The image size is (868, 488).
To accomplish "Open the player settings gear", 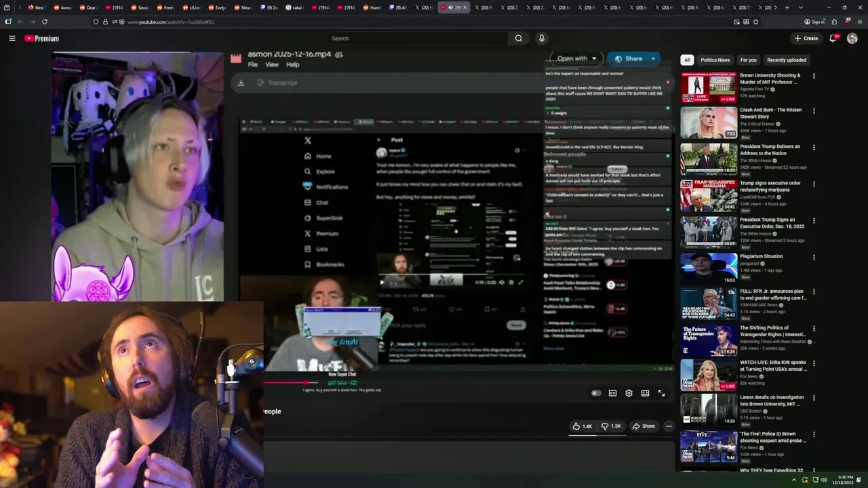I will tap(629, 393).
